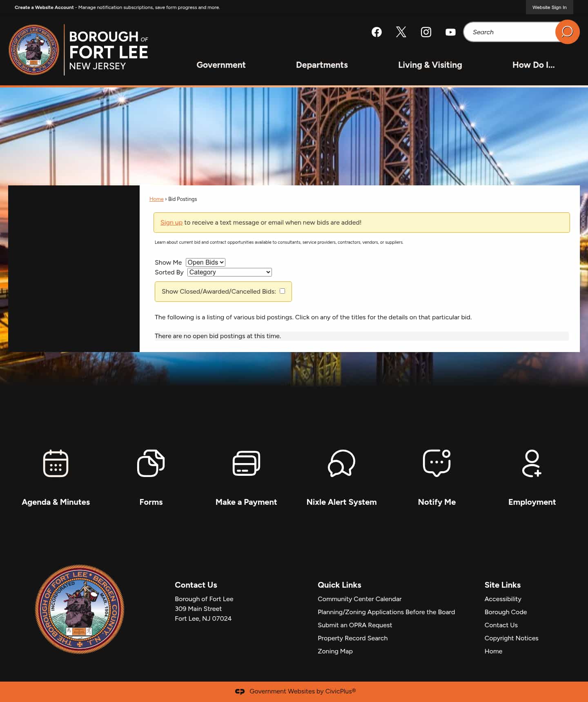Open the Agenda & Minutes label link
Viewport: 588px width, 702px height.
[x=56, y=502]
